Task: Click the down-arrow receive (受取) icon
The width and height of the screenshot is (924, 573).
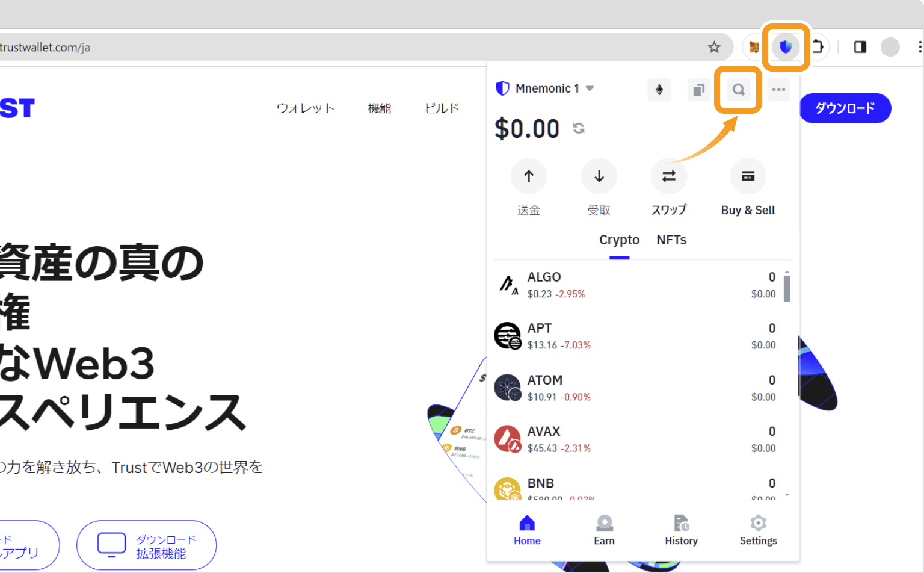Action: tap(599, 176)
